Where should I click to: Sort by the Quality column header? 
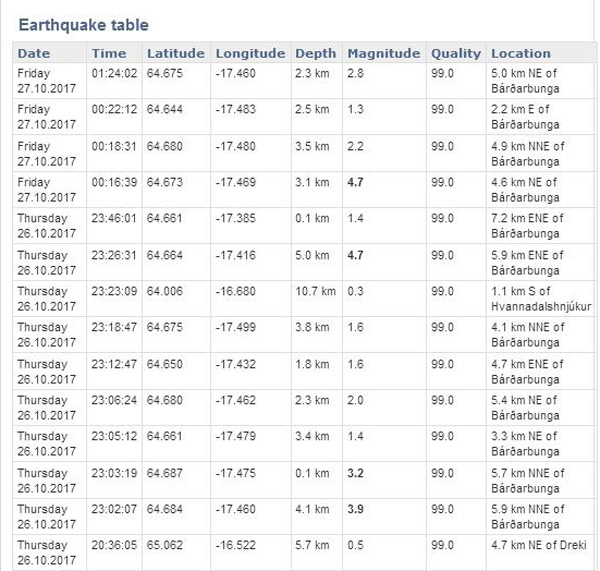(x=455, y=53)
